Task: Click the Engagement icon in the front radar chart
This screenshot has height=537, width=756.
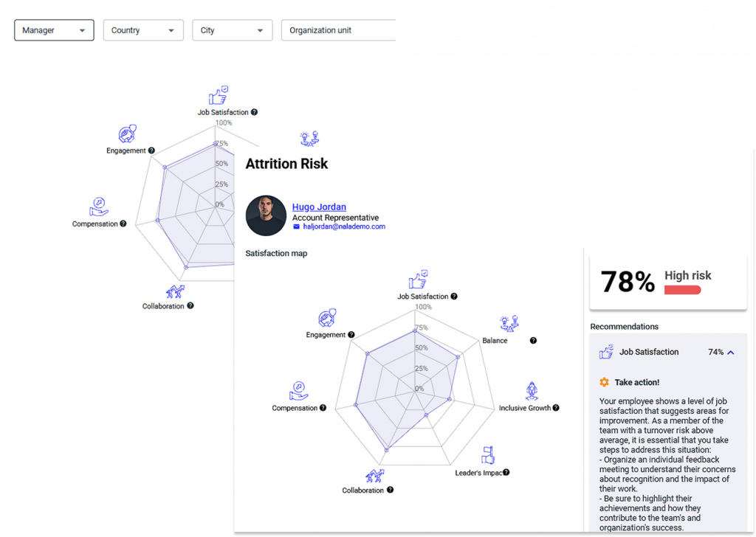Action: 328,319
